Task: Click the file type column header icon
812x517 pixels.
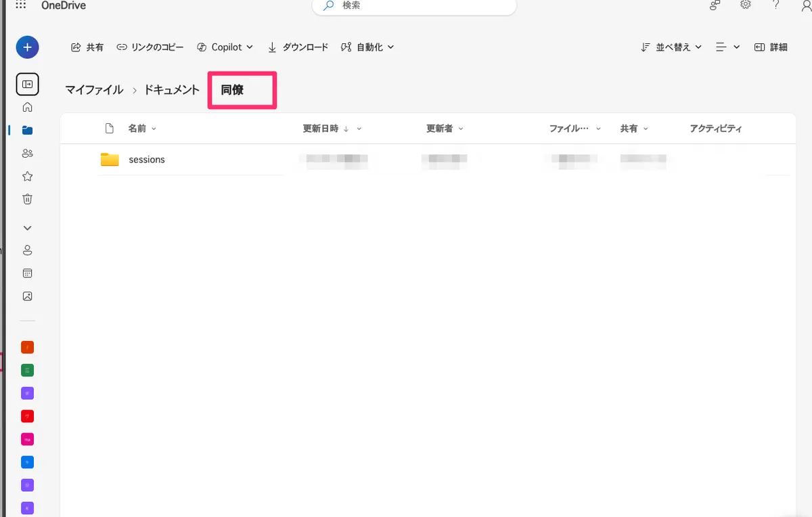Action: 110,129
